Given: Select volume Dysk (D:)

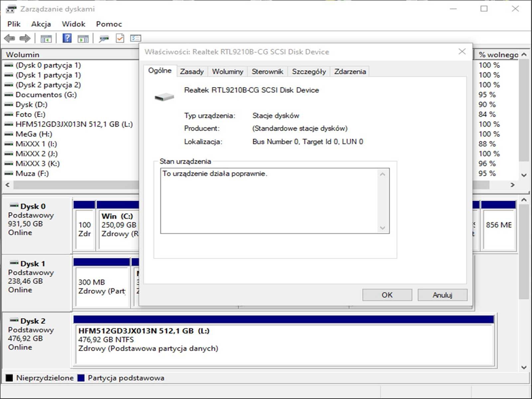Looking at the screenshot, I should click(x=31, y=105).
